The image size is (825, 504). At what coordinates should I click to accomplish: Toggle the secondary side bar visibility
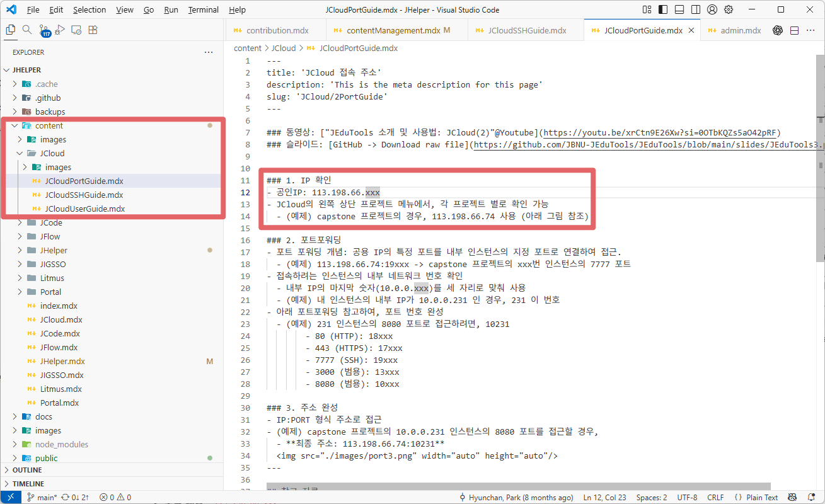click(695, 9)
